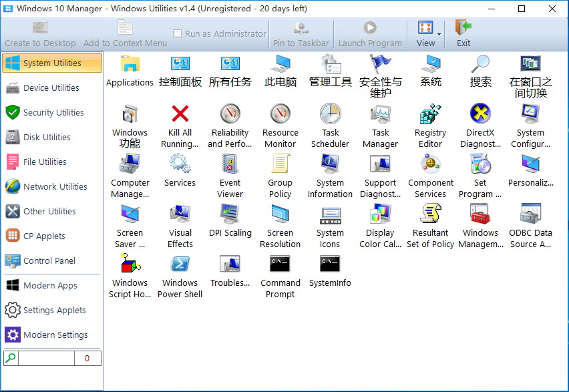
Task: Click the View toolbar button
Action: (x=425, y=34)
